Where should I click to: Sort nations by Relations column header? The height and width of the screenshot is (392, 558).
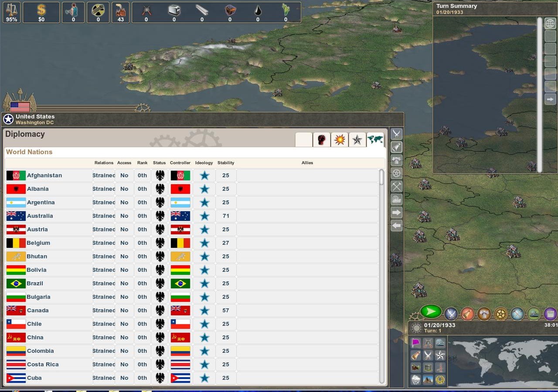coord(104,163)
